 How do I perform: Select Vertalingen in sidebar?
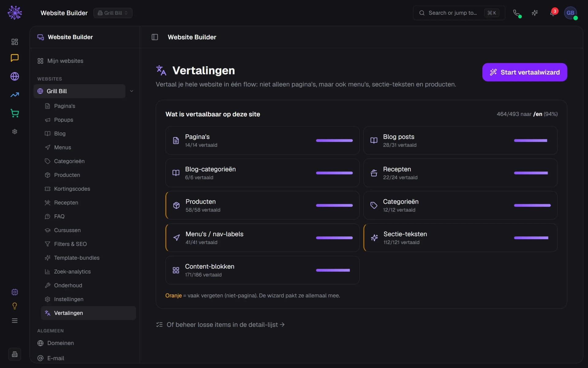89,313
